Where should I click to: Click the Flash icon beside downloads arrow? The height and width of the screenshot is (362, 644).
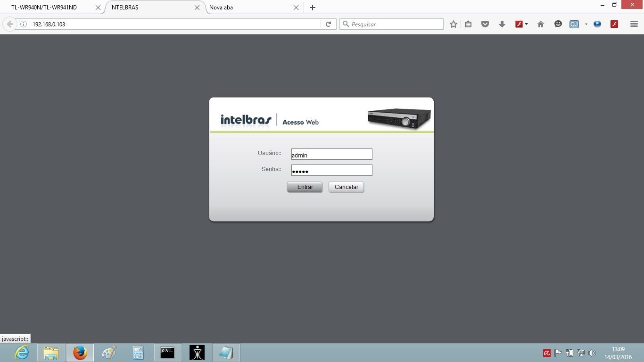point(519,24)
